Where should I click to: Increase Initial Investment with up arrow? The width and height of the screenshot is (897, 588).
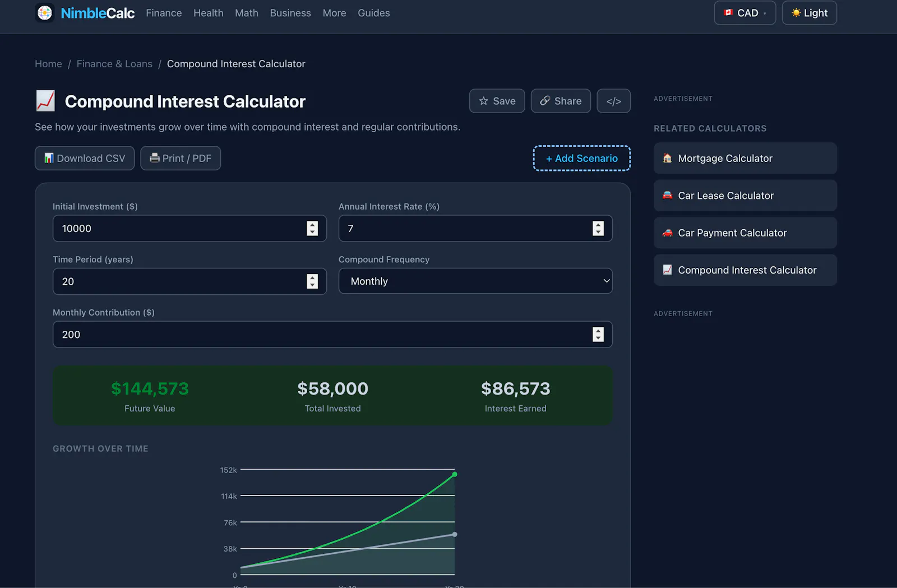click(312, 225)
